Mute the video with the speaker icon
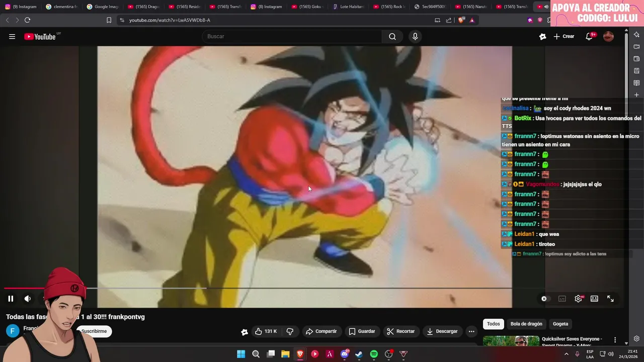 [28, 299]
